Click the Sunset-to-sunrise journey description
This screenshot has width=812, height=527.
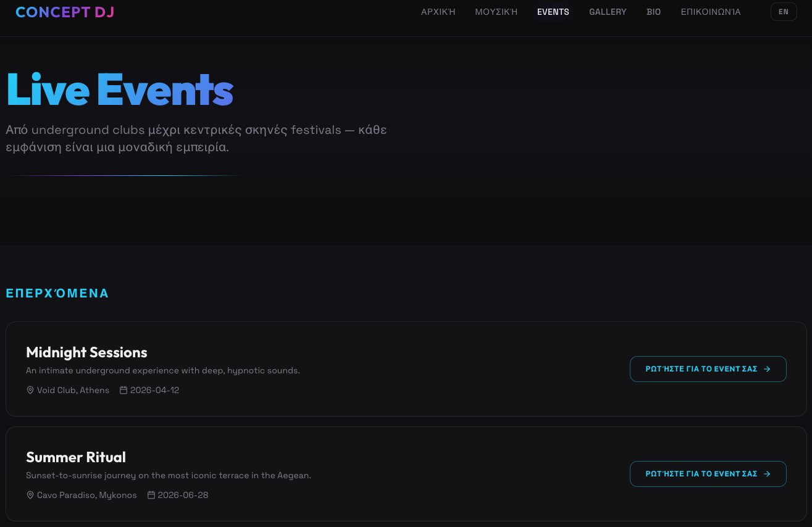coord(169,476)
